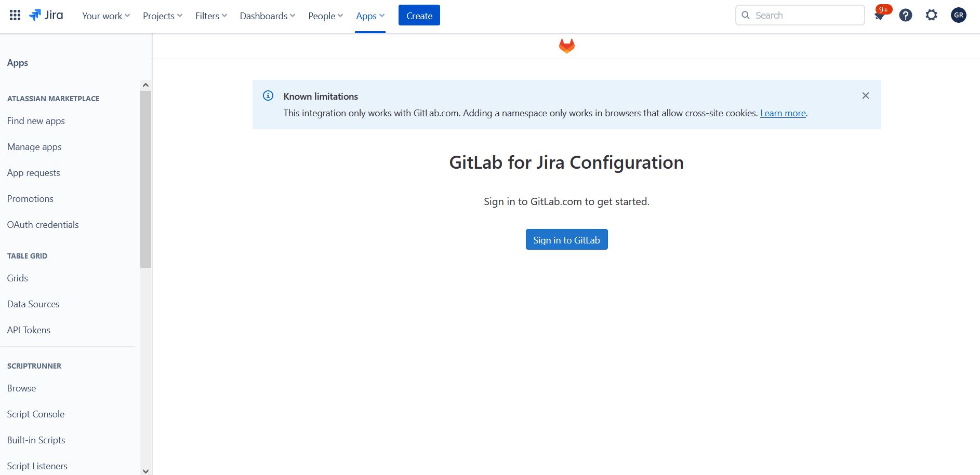Open Jira settings via the gear icon
This screenshot has height=475, width=980.
[931, 15]
